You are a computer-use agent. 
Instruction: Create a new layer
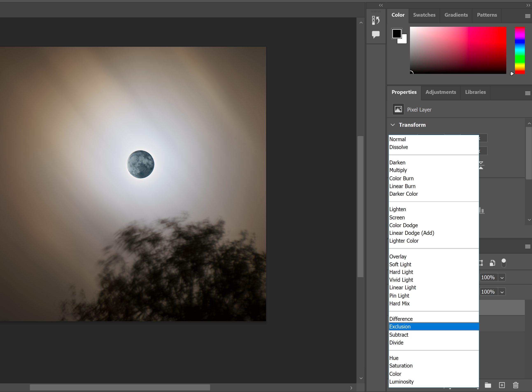pyautogui.click(x=502, y=385)
